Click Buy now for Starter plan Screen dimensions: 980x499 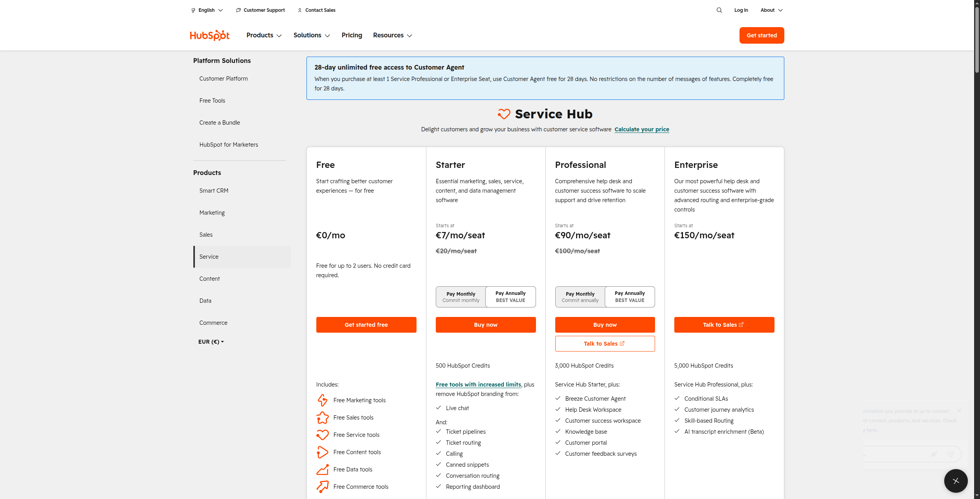pos(486,325)
